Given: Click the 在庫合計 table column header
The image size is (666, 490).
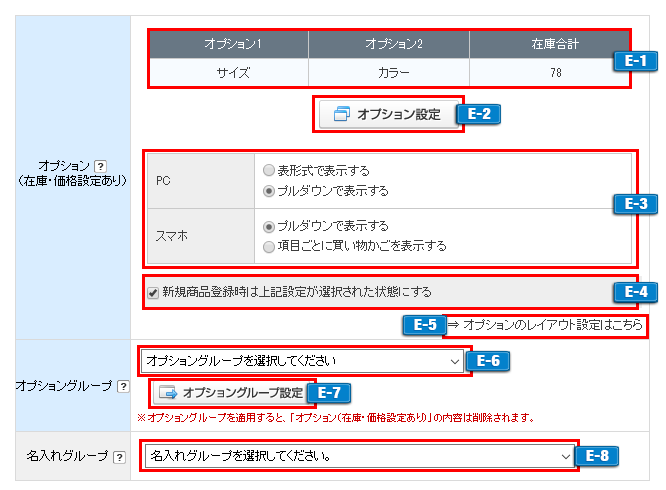Looking at the screenshot, I should tap(554, 45).
